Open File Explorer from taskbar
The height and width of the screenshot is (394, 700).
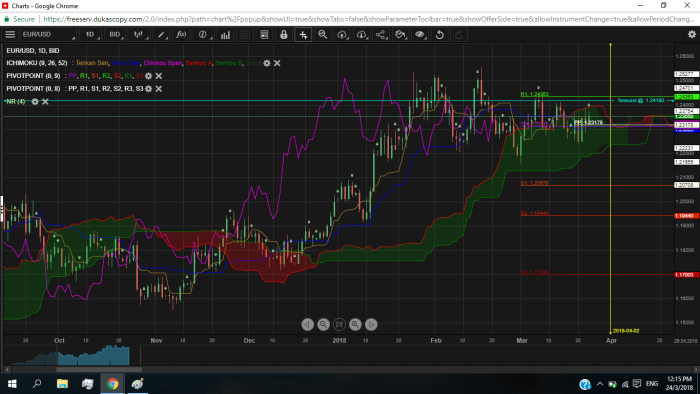click(62, 384)
